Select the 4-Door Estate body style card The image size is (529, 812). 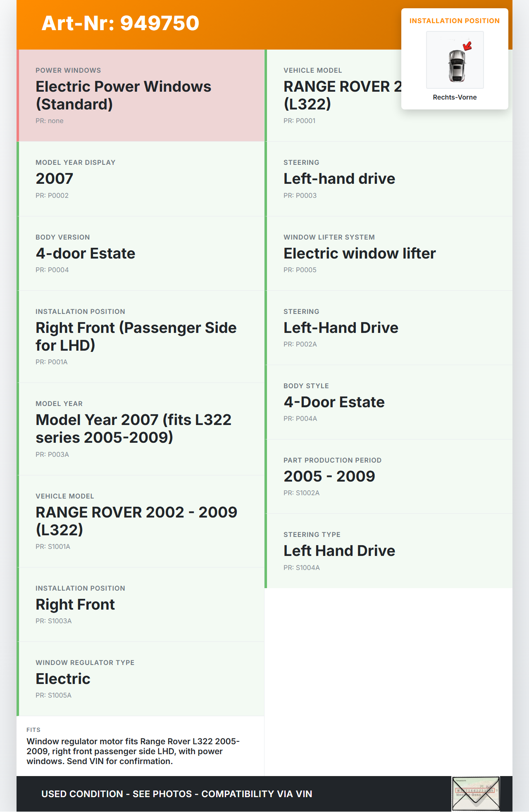pyautogui.click(x=388, y=402)
